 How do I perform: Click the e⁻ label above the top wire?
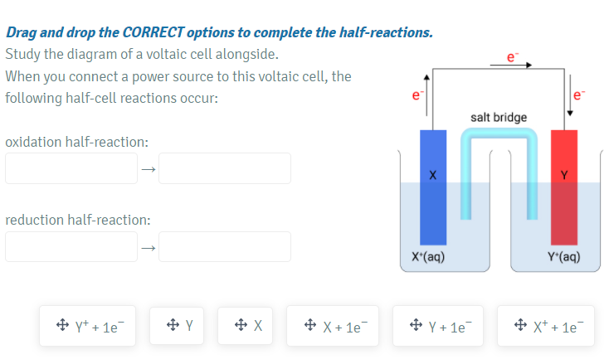pyautogui.click(x=513, y=56)
